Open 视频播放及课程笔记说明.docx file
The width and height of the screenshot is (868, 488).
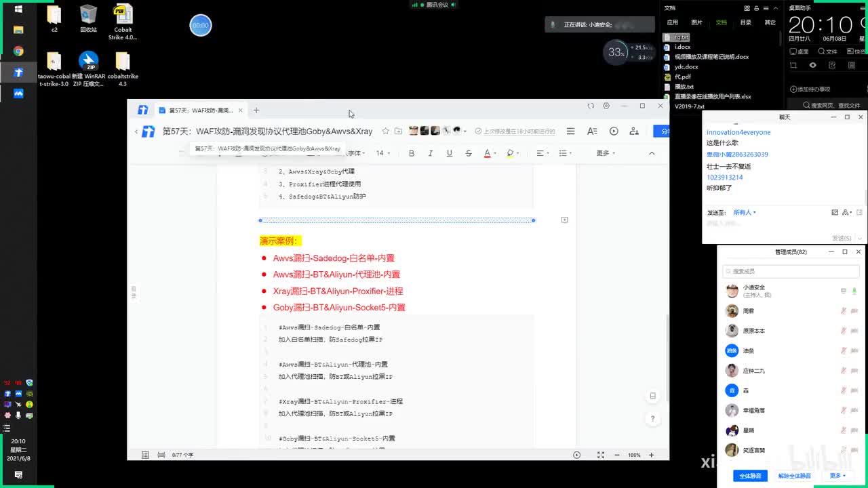tap(707, 57)
